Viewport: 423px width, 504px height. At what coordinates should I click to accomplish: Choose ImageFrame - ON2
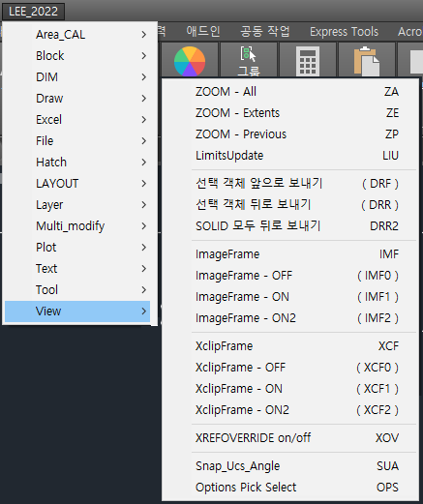(x=290, y=318)
